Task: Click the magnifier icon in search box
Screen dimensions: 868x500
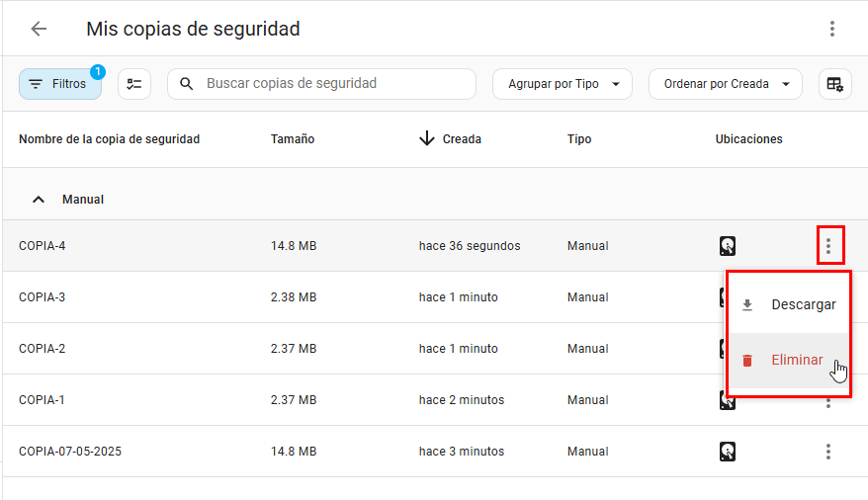Action: pyautogui.click(x=187, y=84)
